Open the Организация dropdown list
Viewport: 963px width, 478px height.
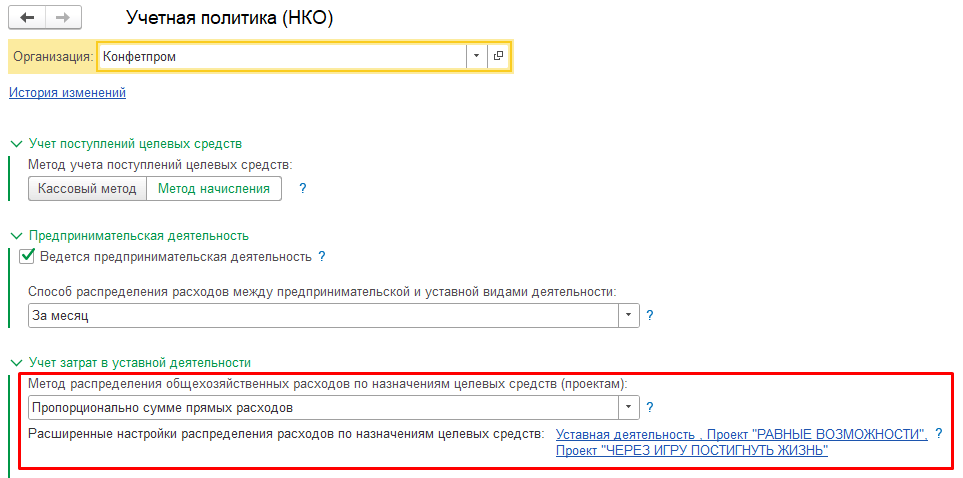click(x=476, y=57)
